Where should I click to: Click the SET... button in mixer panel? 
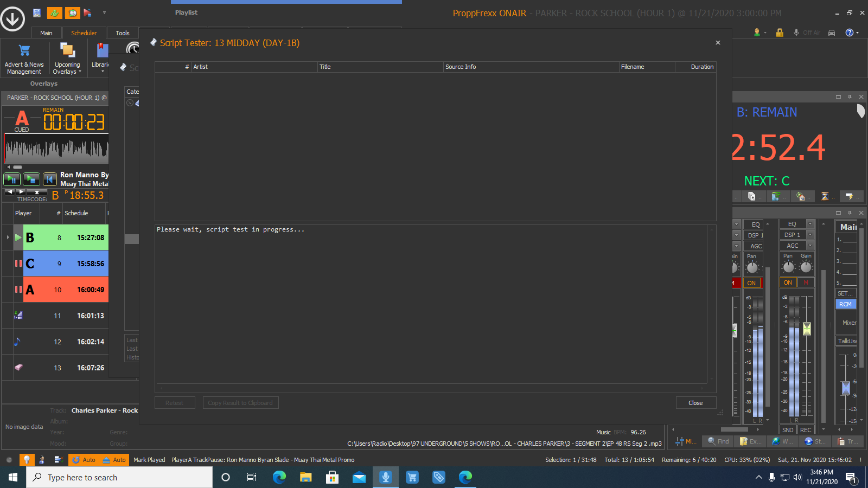[x=845, y=293]
